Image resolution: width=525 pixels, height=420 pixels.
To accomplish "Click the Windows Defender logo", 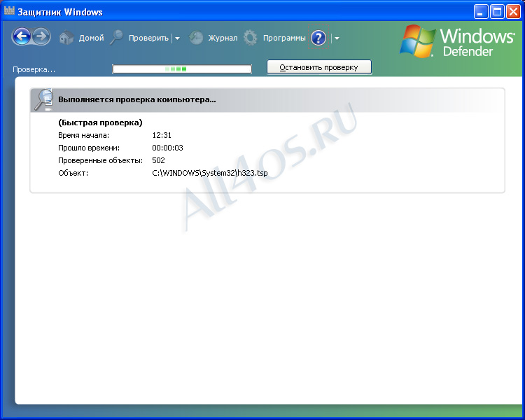I will 457,42.
